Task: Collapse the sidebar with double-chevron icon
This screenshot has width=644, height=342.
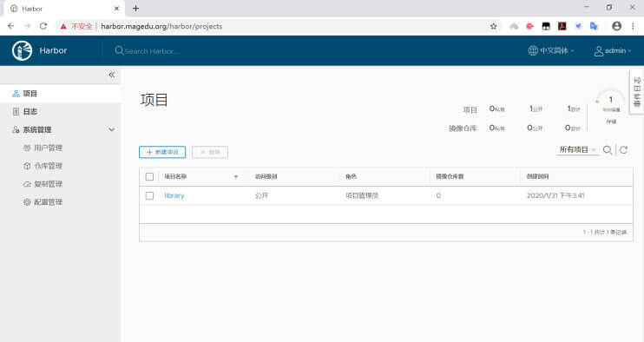Action: 112,75
